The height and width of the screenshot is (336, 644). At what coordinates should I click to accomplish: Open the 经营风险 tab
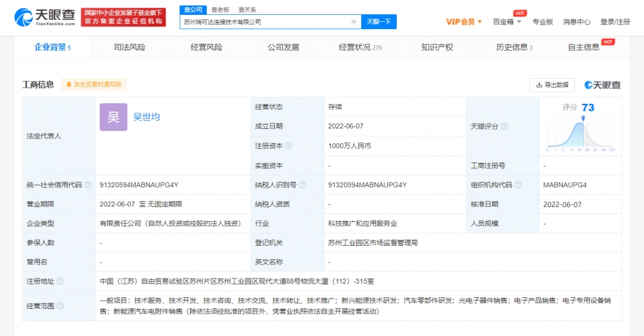(206, 47)
